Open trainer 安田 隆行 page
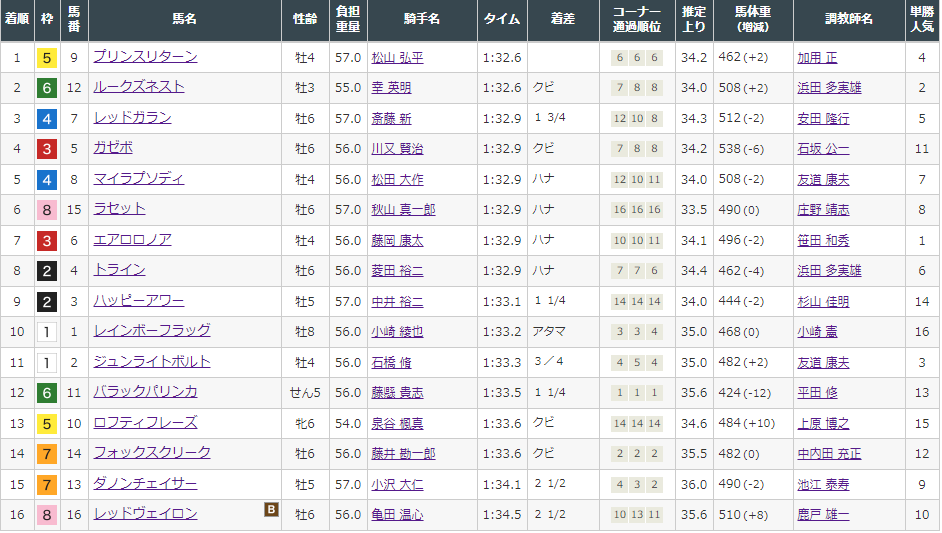The width and height of the screenshot is (942, 533). pos(823,118)
